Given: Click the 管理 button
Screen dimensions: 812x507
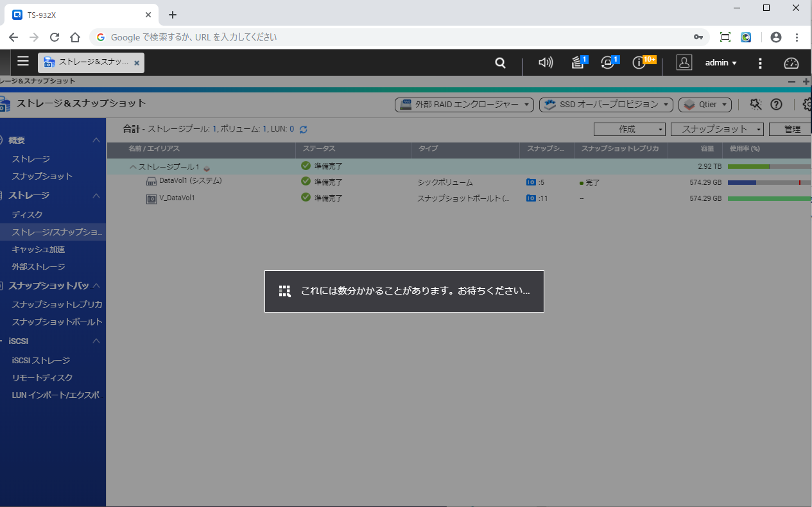Looking at the screenshot, I should click(792, 130).
